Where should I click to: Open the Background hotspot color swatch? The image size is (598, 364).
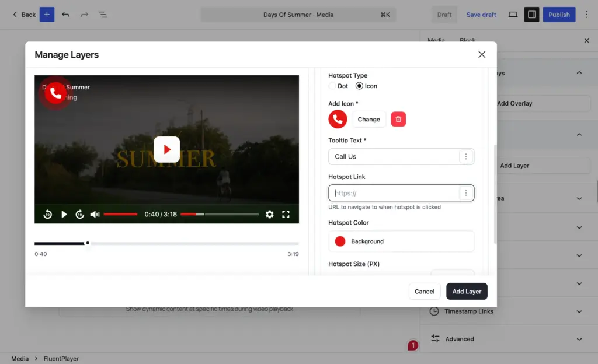[x=340, y=242]
